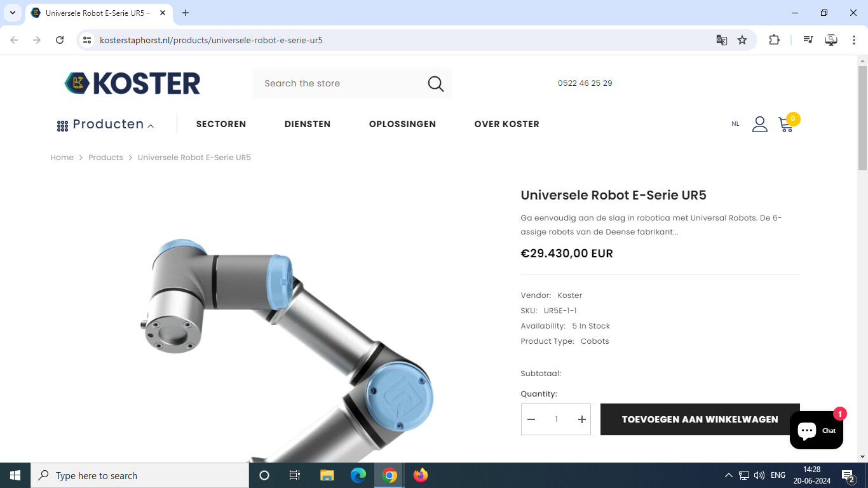Open the shopping cart icon
This screenshot has height=488, width=868.
coord(786,125)
